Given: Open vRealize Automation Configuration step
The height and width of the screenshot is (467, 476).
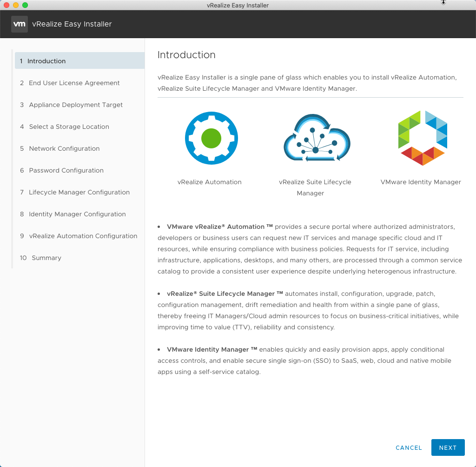Looking at the screenshot, I should [83, 236].
